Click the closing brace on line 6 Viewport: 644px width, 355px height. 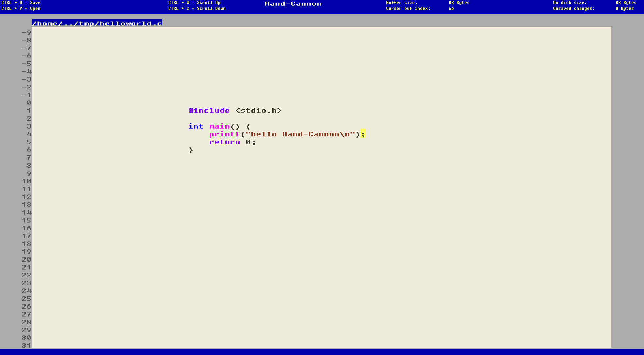(x=191, y=150)
